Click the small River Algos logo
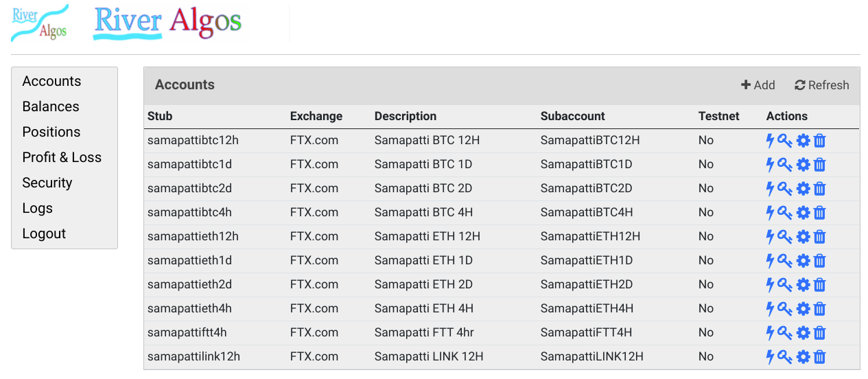The image size is (868, 379). pyautogui.click(x=40, y=23)
